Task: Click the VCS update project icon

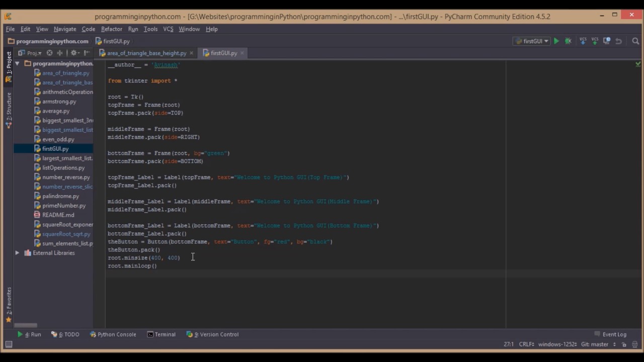Action: tap(583, 41)
